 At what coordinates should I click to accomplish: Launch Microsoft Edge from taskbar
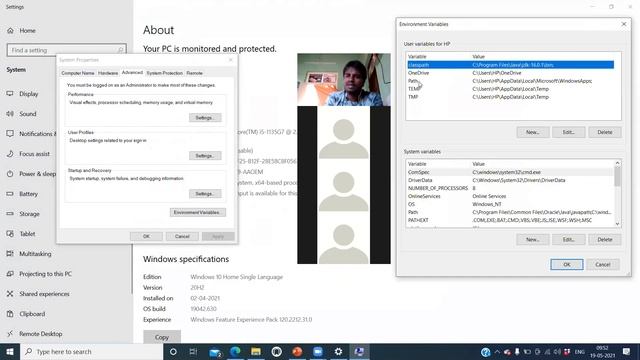point(235,351)
